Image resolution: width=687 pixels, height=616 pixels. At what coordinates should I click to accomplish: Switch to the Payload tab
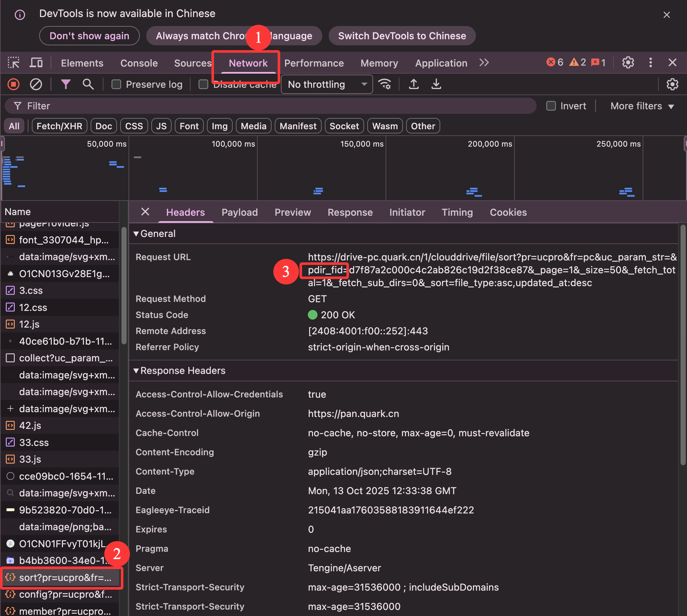coord(239,212)
